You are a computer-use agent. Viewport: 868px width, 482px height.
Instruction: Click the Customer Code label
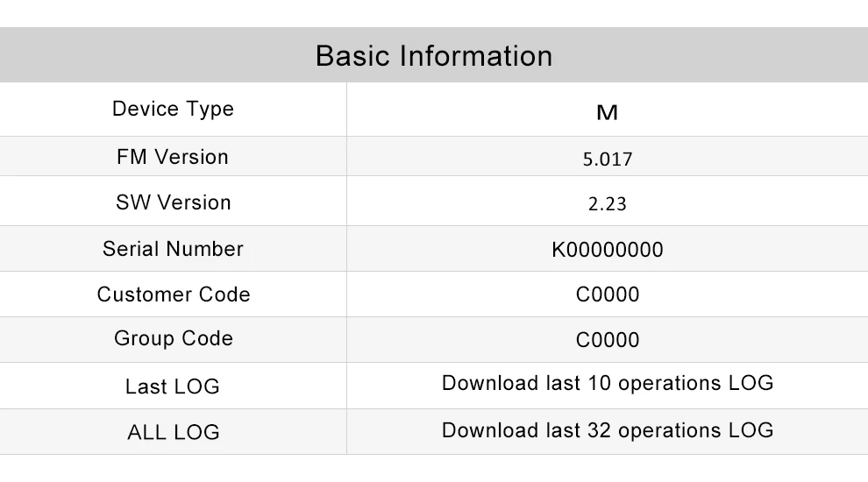[x=174, y=294]
